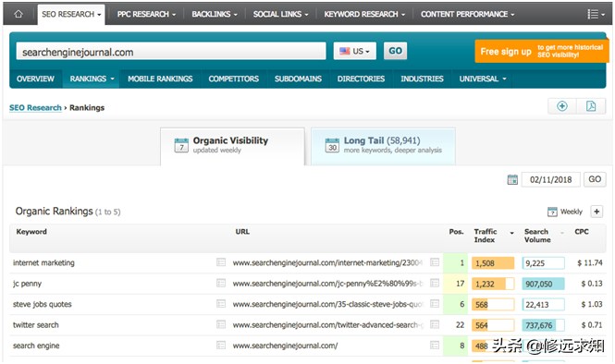
Task: Open the calendar date picker icon
Action: [x=512, y=180]
